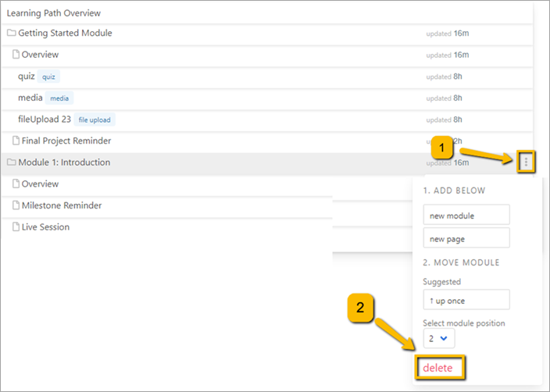Select the Getting Started Module row
This screenshot has height=392, width=550.
coord(65,34)
